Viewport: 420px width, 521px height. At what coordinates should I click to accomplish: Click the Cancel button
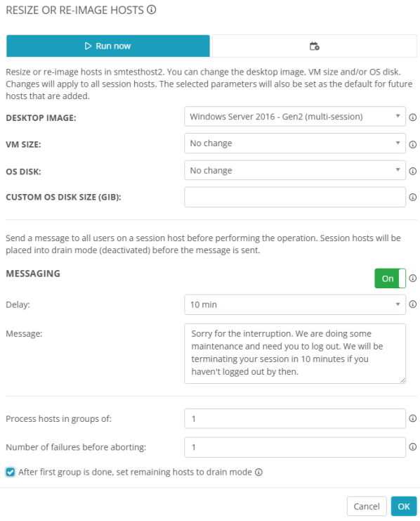[367, 506]
